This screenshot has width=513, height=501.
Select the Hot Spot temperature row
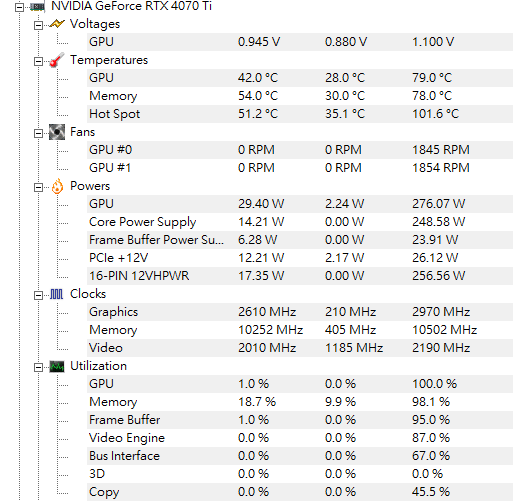300,114
